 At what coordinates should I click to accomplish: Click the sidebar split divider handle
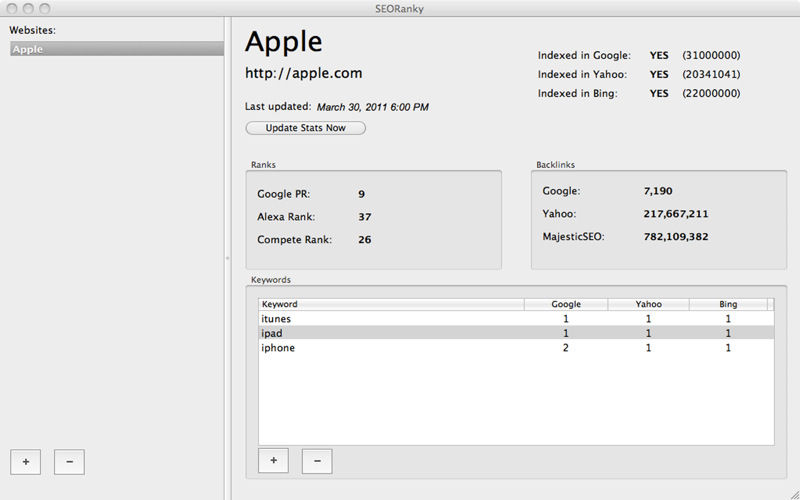228,258
